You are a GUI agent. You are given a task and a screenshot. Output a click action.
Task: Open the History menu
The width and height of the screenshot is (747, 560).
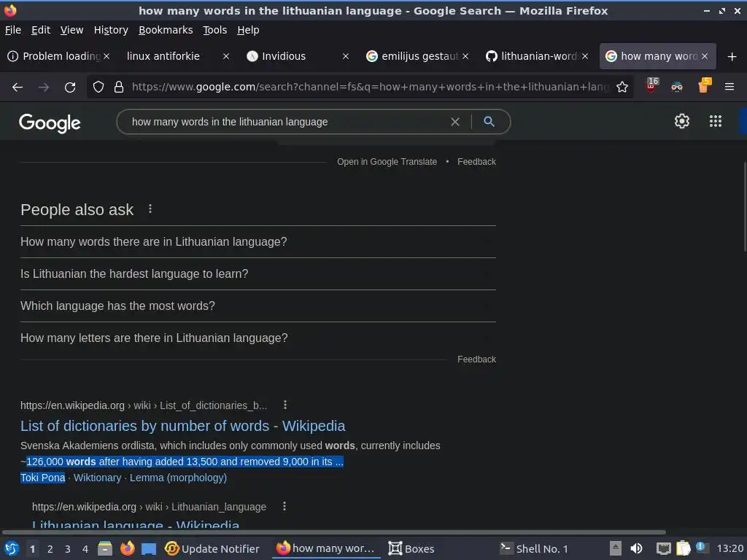(x=111, y=30)
